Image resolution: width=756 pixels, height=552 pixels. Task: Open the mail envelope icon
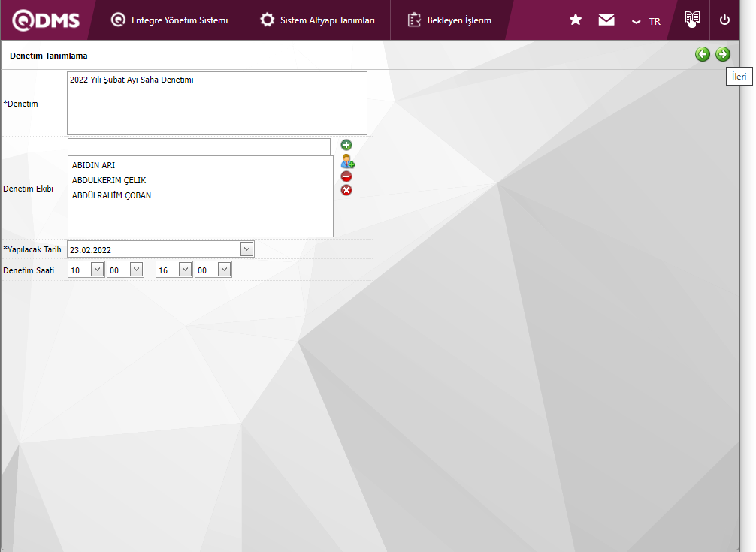606,20
